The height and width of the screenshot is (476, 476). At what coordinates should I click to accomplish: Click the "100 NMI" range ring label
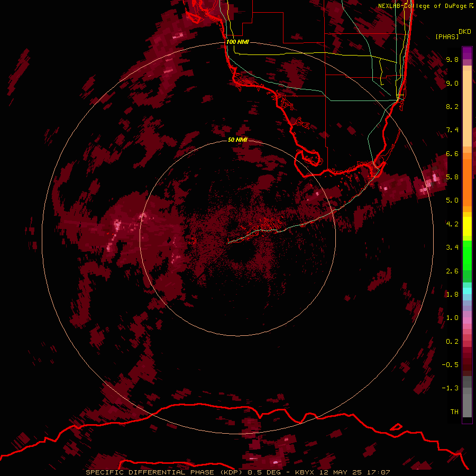[x=237, y=42]
